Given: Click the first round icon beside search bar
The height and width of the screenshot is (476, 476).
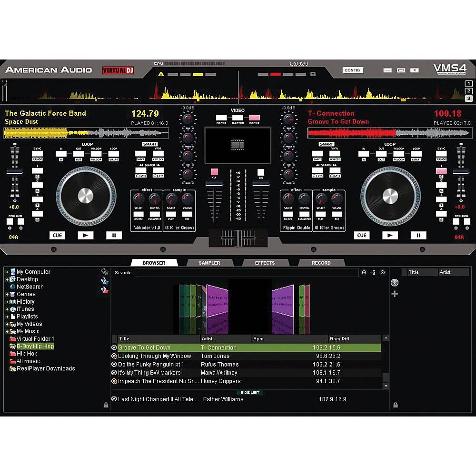Looking at the screenshot, I should coord(364,273).
